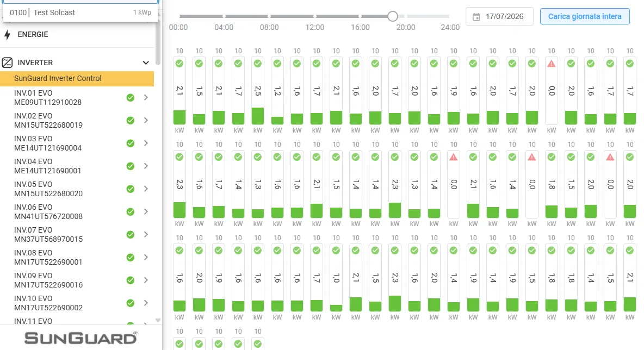Click the first check icon in the partial fourth bar row
The width and height of the screenshot is (644, 350).
point(179,344)
